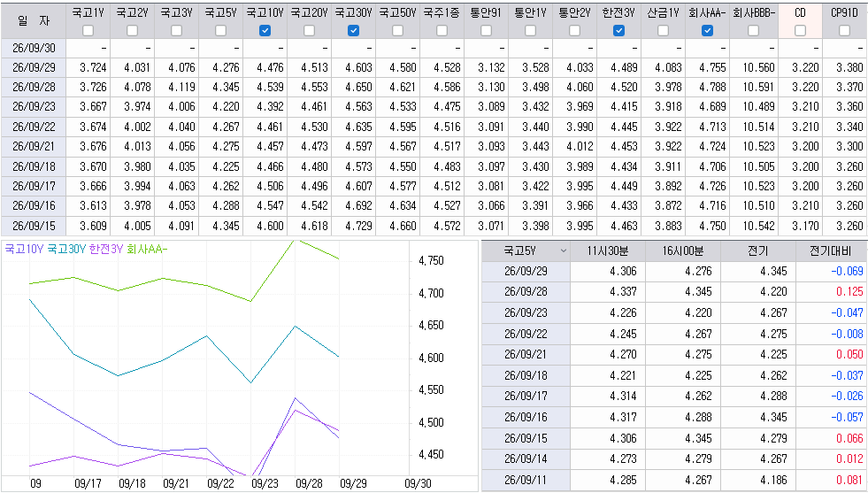Select date row 26/09/17 in top table
The height and width of the screenshot is (493, 868).
[x=34, y=186]
